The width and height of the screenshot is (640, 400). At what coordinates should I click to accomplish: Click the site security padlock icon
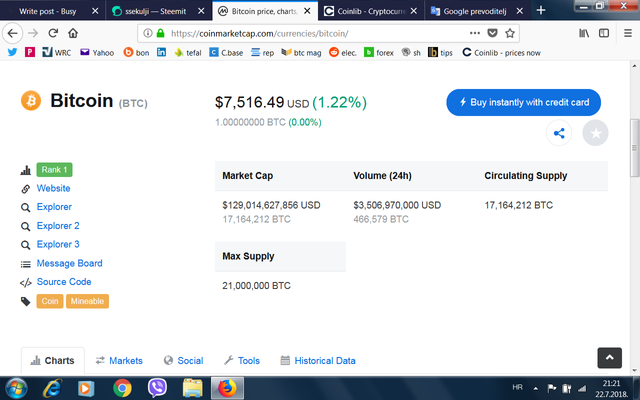click(x=160, y=33)
